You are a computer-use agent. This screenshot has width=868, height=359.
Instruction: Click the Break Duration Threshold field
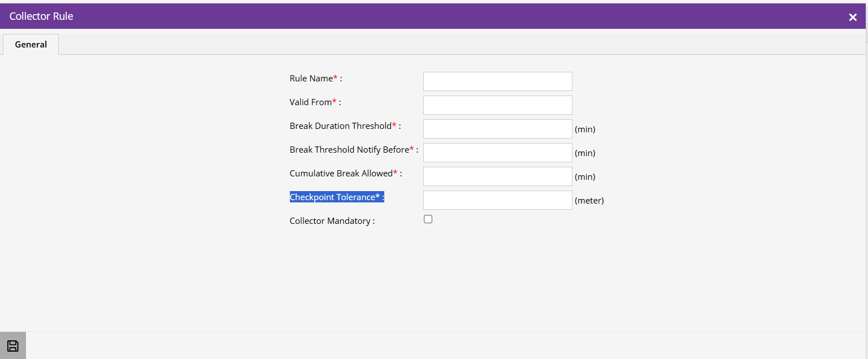[x=497, y=129]
